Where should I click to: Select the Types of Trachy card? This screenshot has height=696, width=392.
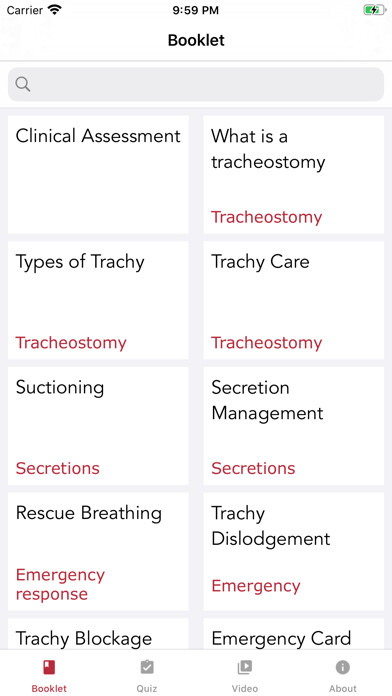(x=98, y=300)
